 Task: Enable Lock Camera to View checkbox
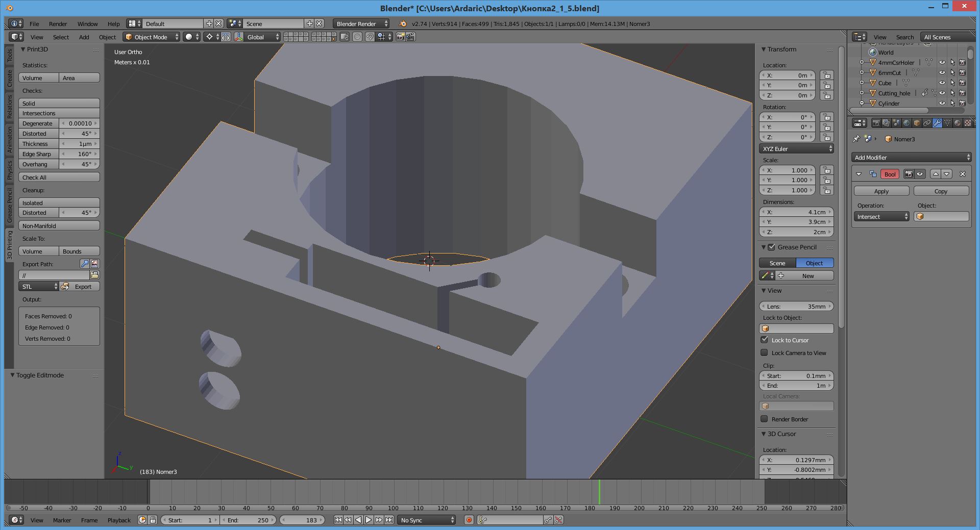tap(764, 352)
